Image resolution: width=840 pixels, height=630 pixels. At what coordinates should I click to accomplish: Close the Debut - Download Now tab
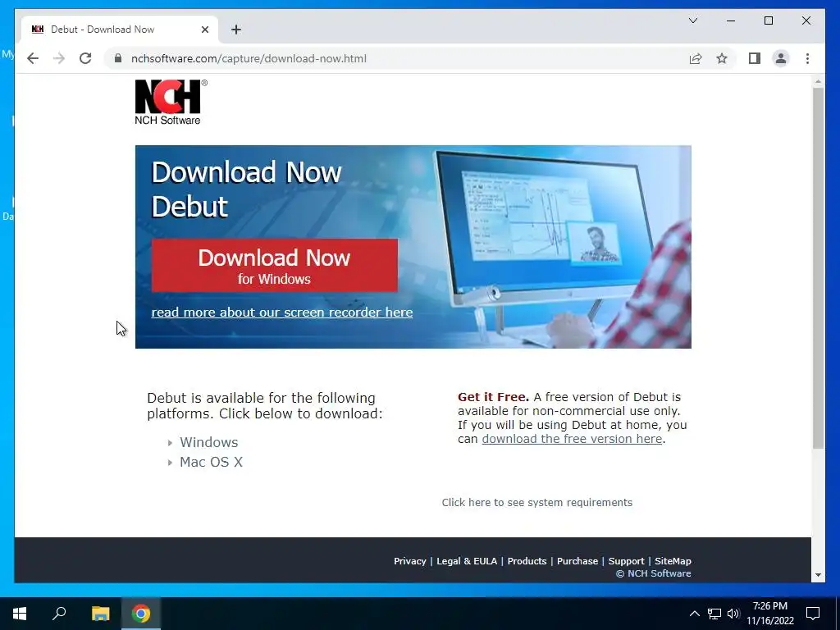coord(204,30)
